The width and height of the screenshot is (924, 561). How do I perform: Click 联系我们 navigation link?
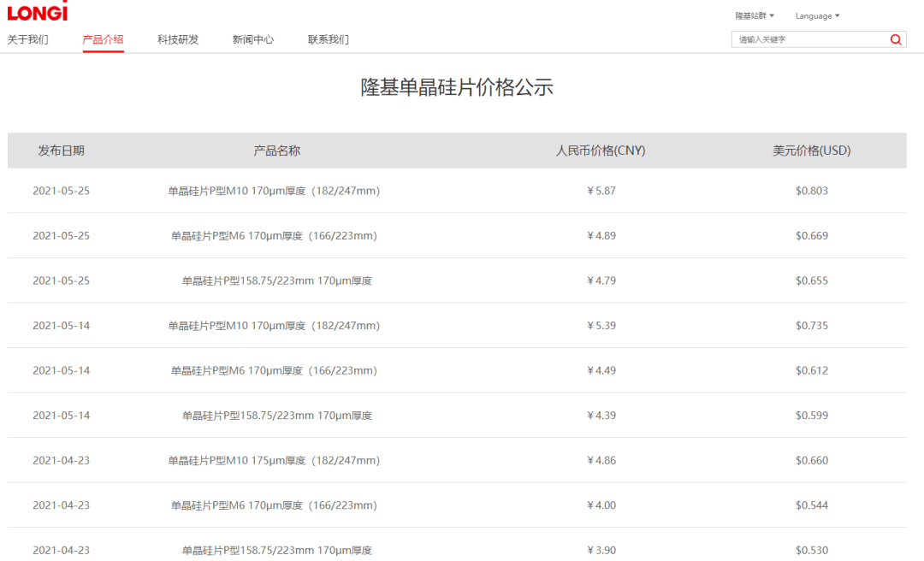pos(329,39)
